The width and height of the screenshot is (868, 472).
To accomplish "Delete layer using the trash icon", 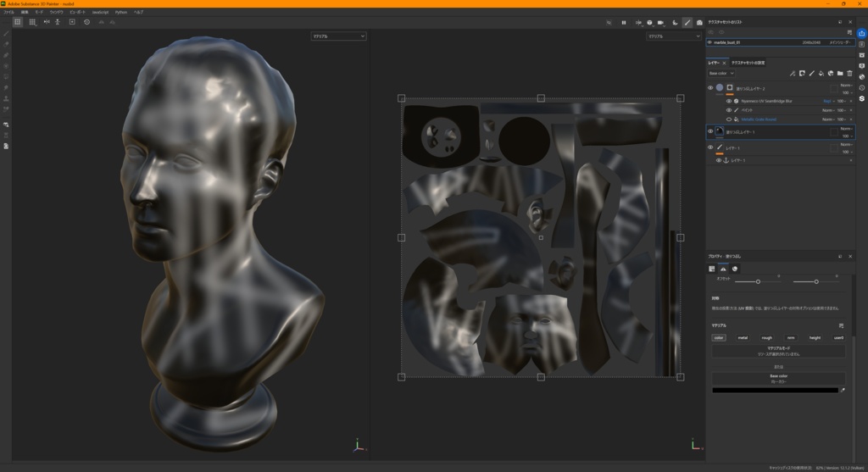I will 849,73.
